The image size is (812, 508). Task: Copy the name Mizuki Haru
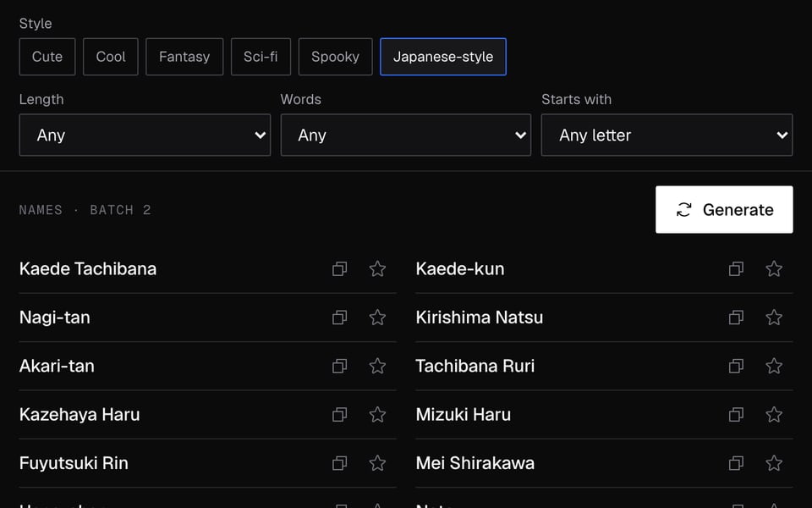[737, 414]
